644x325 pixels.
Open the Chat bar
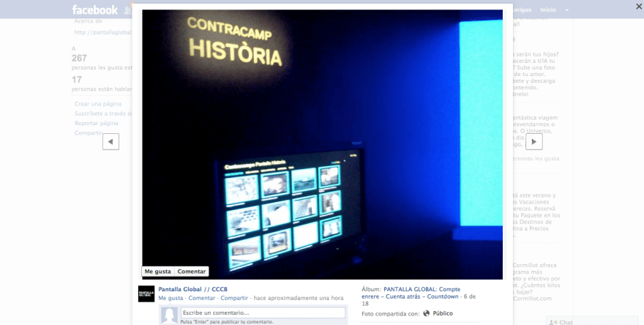[562, 321]
